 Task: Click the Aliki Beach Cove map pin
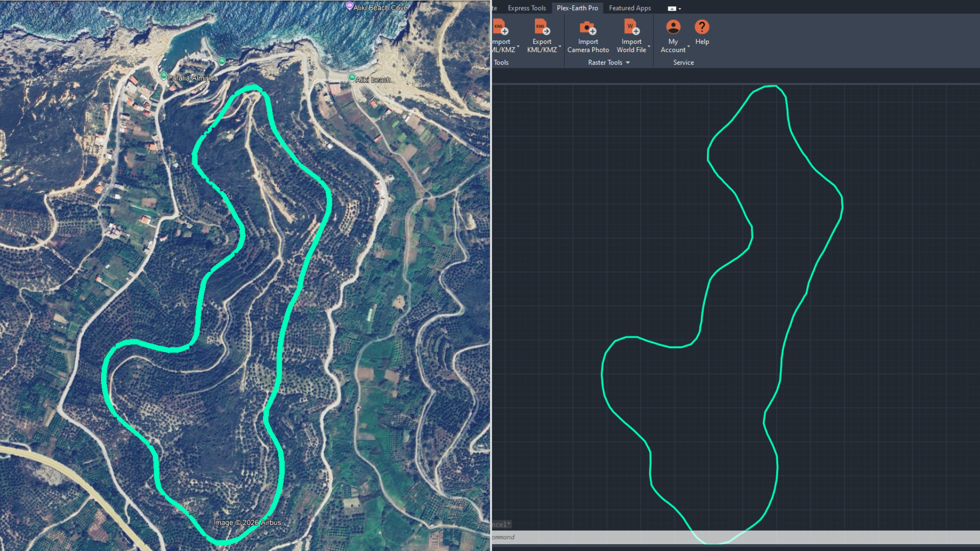point(350,6)
